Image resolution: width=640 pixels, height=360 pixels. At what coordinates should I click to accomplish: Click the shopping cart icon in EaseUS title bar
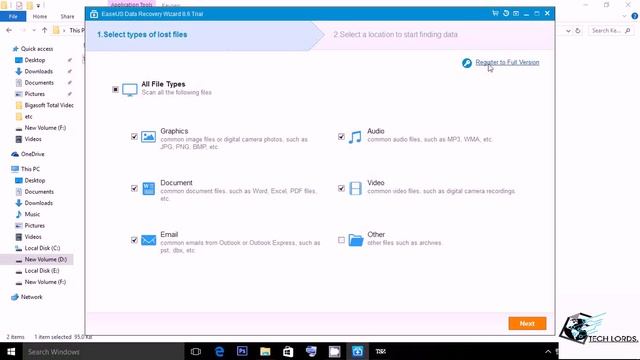(x=495, y=13)
